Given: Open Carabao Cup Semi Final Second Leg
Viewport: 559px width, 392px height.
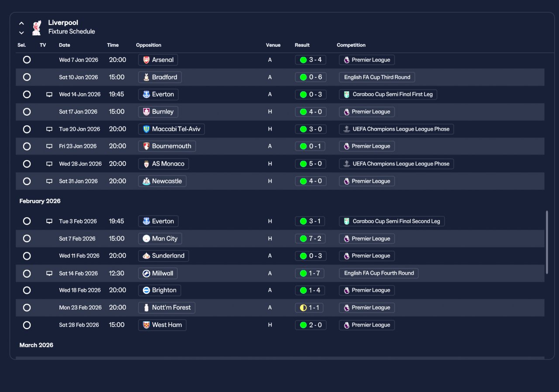Looking at the screenshot, I should click(x=392, y=221).
